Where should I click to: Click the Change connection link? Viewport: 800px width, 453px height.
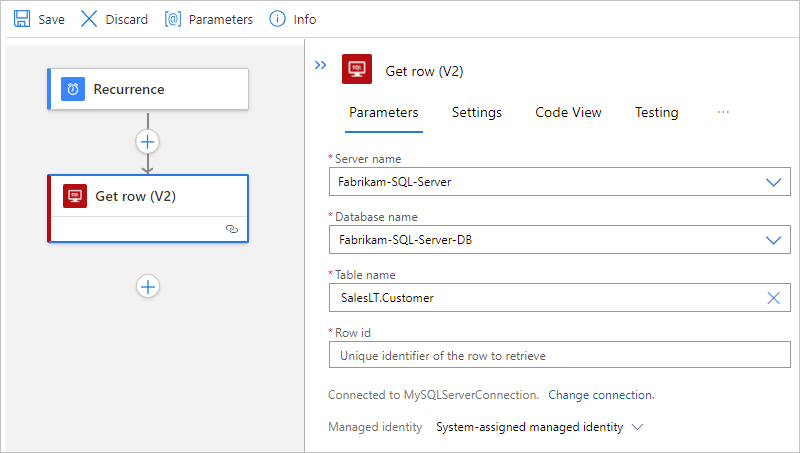pos(601,395)
